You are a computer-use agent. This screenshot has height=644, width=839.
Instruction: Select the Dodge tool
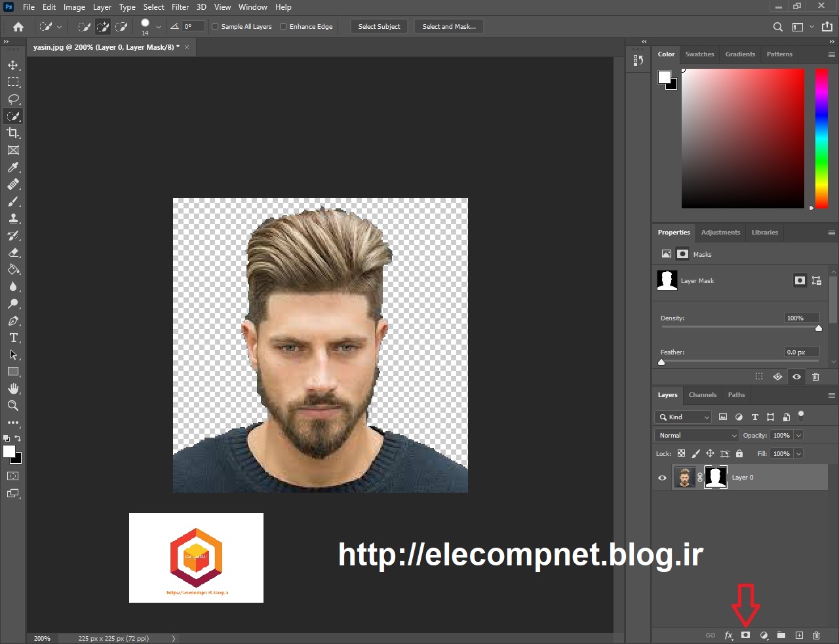click(x=13, y=303)
